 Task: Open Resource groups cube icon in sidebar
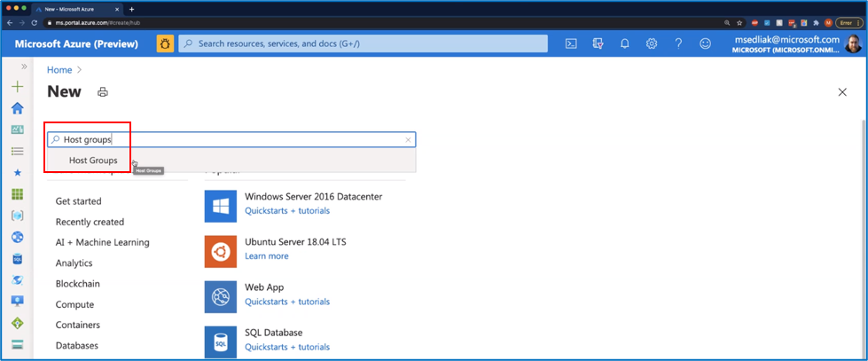pyautogui.click(x=18, y=216)
